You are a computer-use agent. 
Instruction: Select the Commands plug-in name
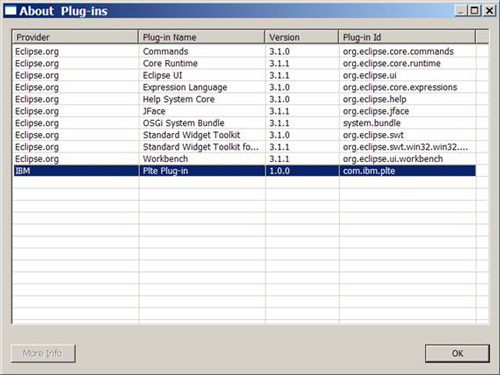pyautogui.click(x=166, y=51)
